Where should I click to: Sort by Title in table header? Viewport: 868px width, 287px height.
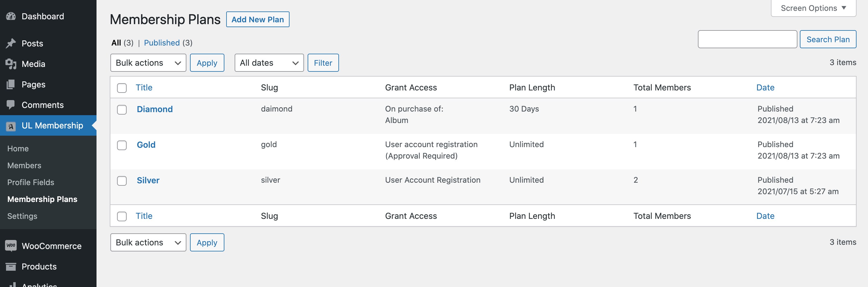144,88
